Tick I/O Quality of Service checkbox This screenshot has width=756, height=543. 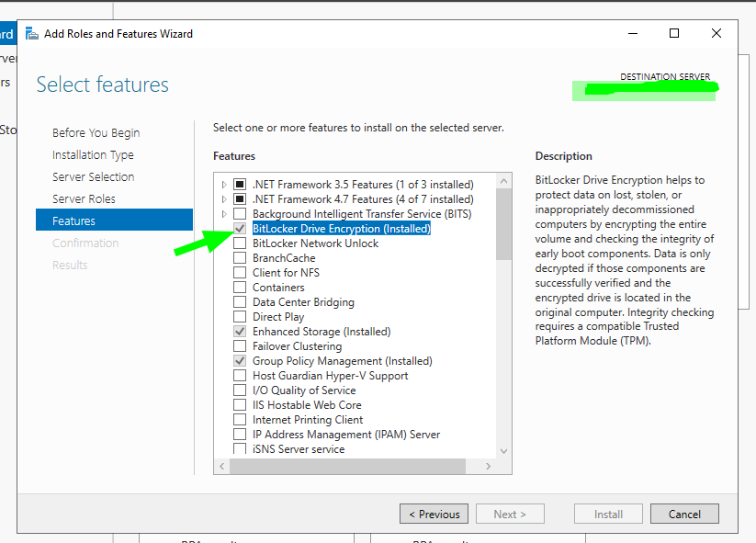[240, 390]
